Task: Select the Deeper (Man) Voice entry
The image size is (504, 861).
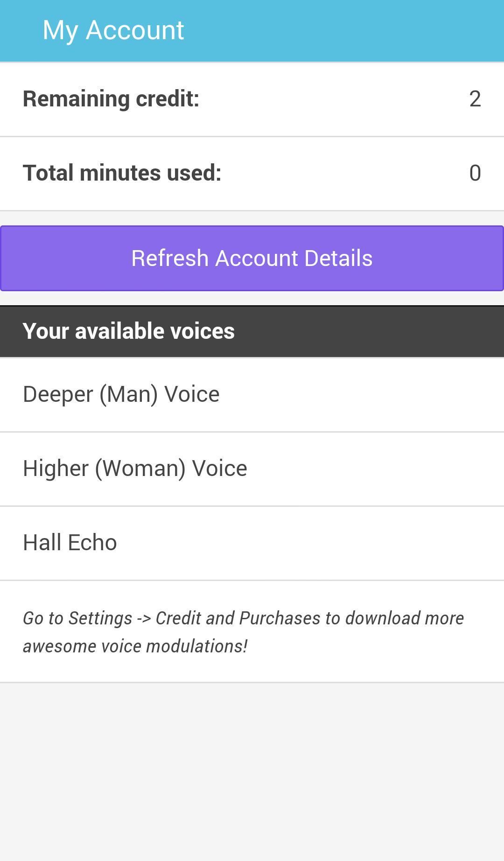Action: click(x=121, y=394)
